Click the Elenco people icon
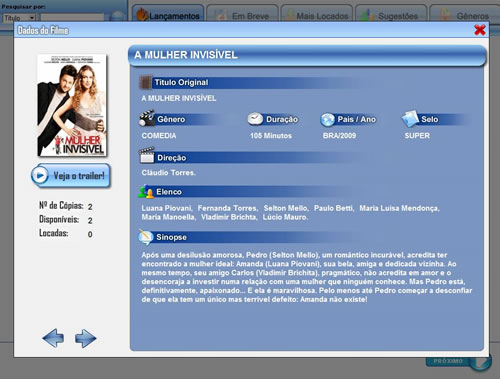500x380 pixels. pyautogui.click(x=146, y=191)
